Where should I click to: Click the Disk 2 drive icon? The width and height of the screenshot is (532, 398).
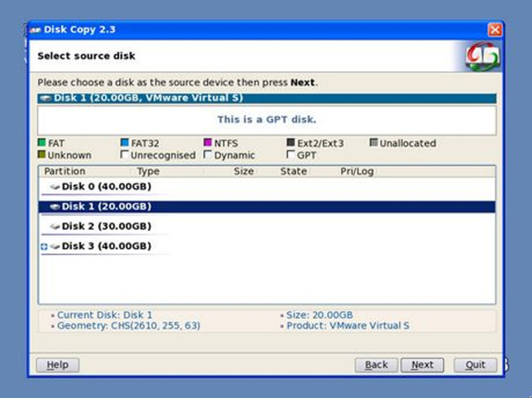tap(55, 226)
